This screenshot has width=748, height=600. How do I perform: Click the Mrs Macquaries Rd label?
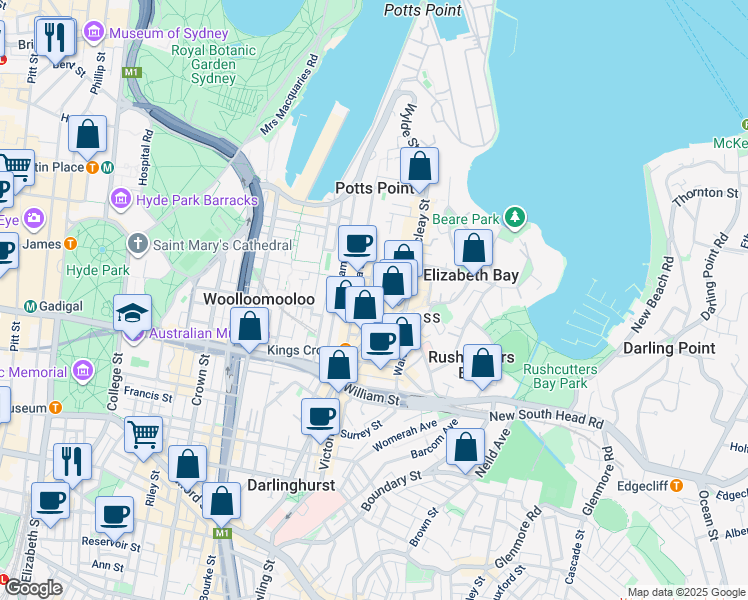(289, 94)
